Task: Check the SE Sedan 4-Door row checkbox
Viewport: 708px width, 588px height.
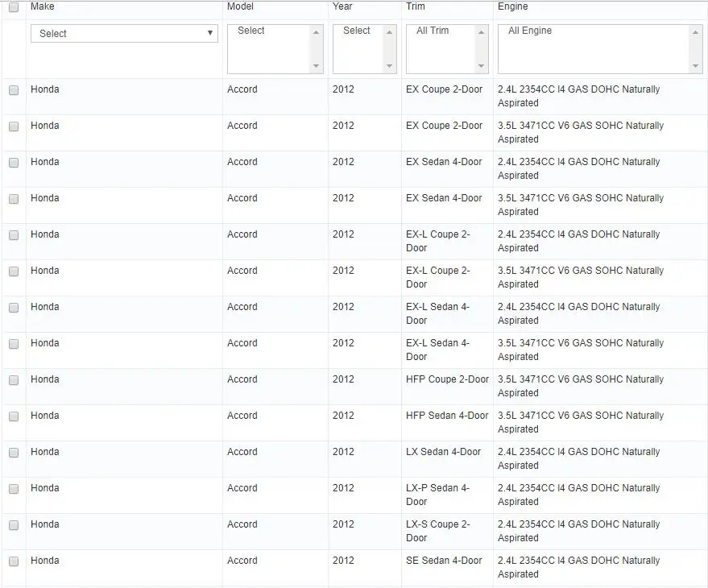Action: [14, 561]
